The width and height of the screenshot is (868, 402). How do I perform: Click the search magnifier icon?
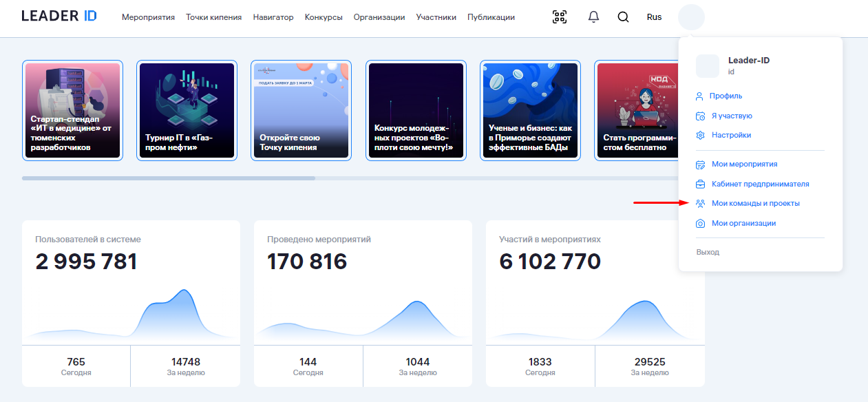tap(623, 17)
